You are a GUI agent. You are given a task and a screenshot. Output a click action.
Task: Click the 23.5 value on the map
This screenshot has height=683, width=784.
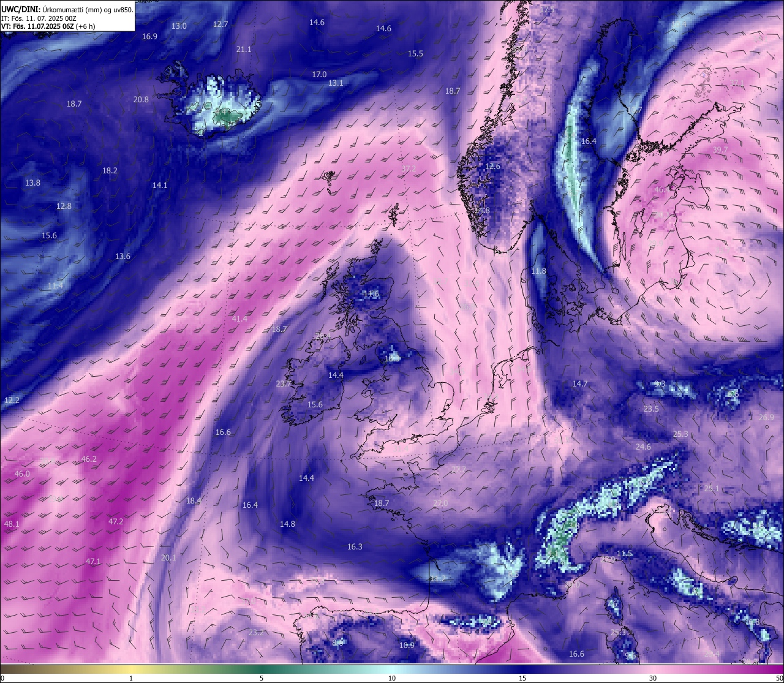[651, 409]
